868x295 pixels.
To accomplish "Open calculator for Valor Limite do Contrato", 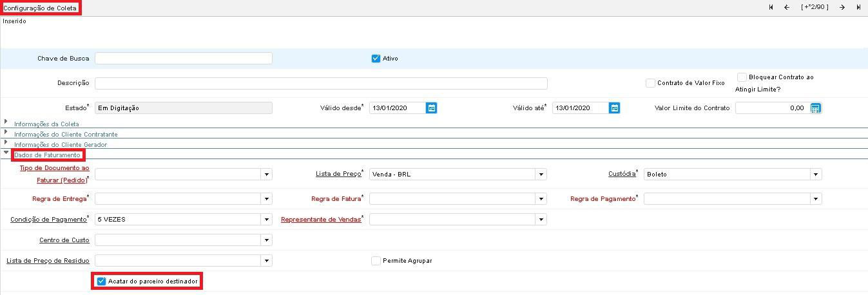I will (815, 108).
